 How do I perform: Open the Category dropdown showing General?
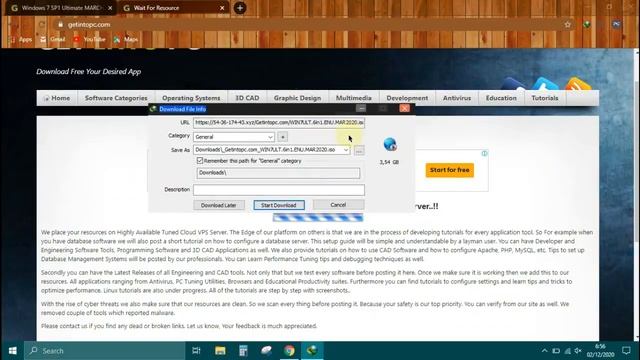[x=233, y=137]
